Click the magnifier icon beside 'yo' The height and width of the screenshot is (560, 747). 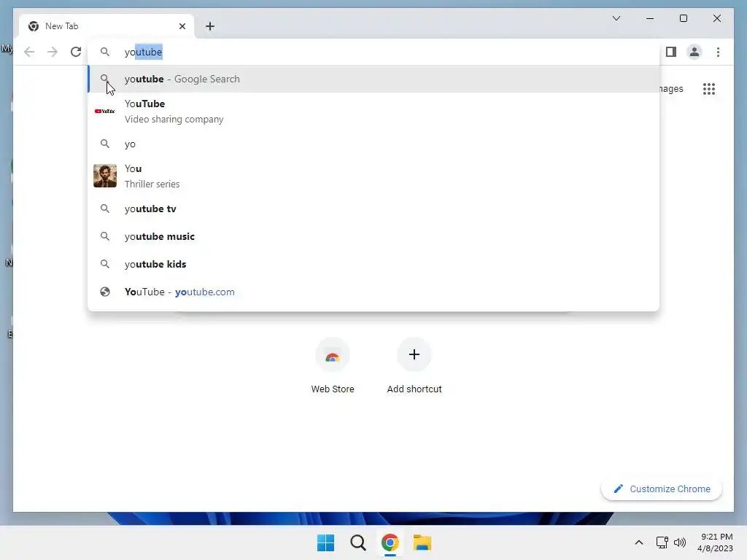pos(105,144)
